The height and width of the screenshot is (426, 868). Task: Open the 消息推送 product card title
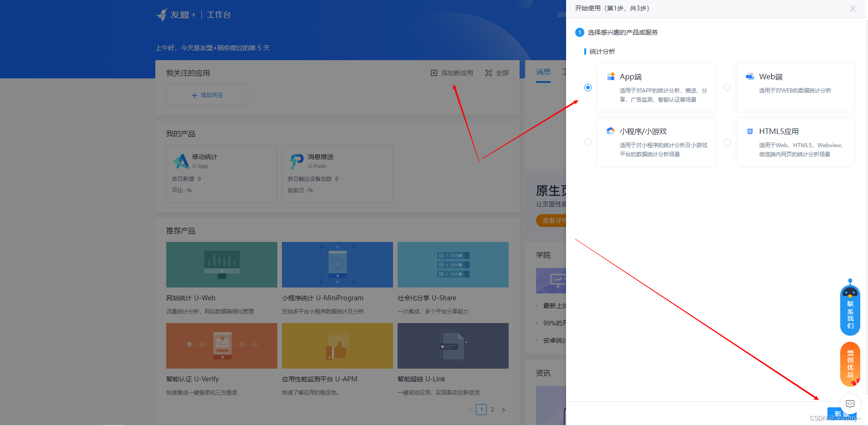pos(321,157)
